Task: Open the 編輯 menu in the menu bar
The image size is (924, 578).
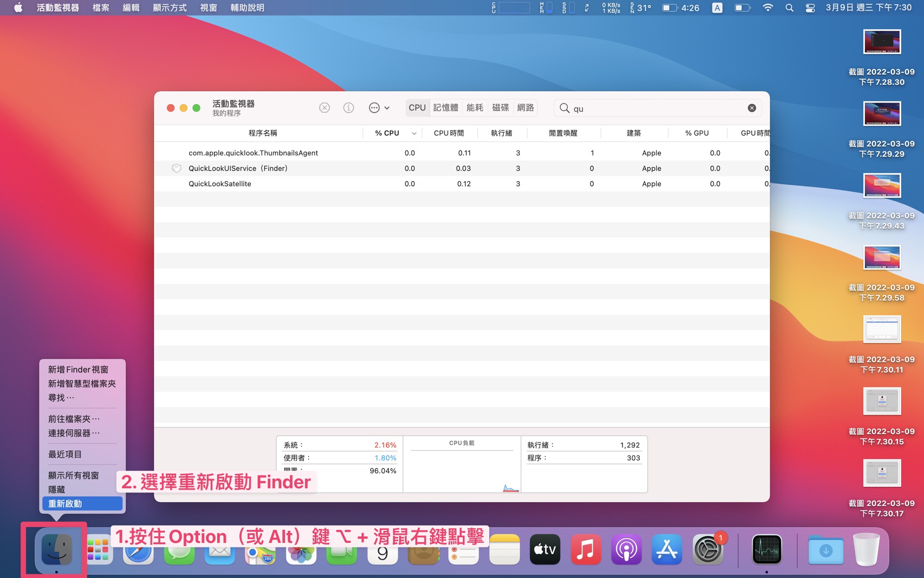Action: (131, 7)
